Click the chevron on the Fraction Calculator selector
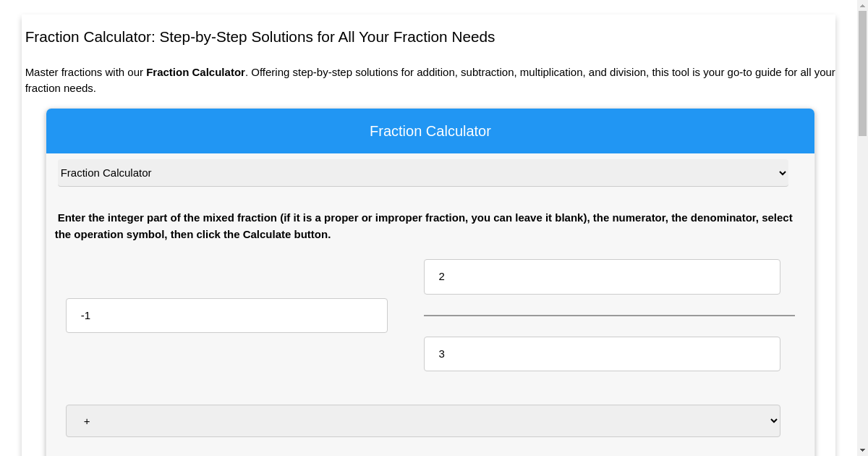 pyautogui.click(x=782, y=173)
